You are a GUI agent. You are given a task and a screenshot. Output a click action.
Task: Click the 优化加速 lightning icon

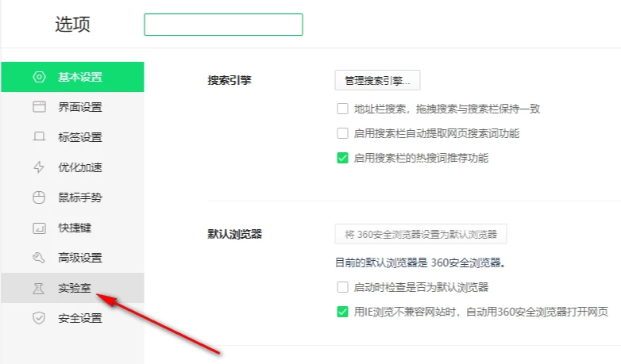39,167
